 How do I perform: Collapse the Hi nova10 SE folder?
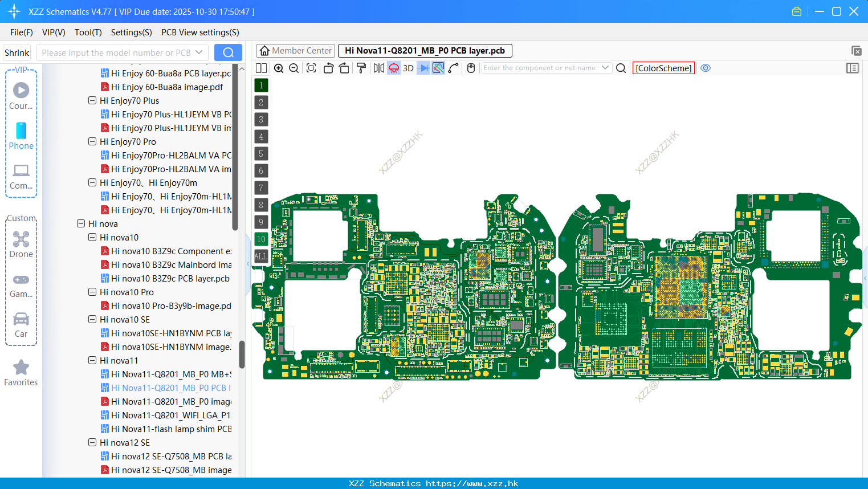pyautogui.click(x=92, y=319)
